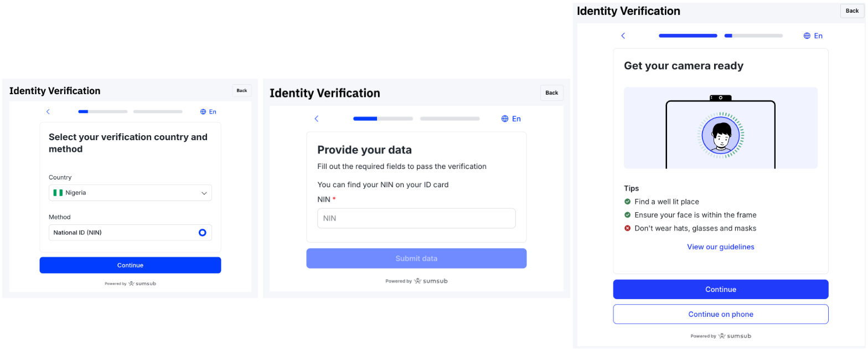Select the National ID (NIN) radio option

tap(203, 233)
